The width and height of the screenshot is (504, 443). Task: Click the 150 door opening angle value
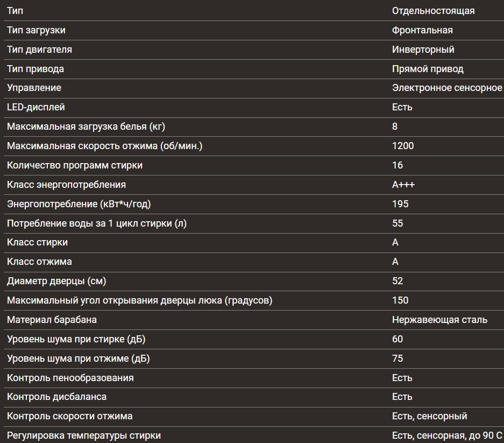[x=400, y=300]
